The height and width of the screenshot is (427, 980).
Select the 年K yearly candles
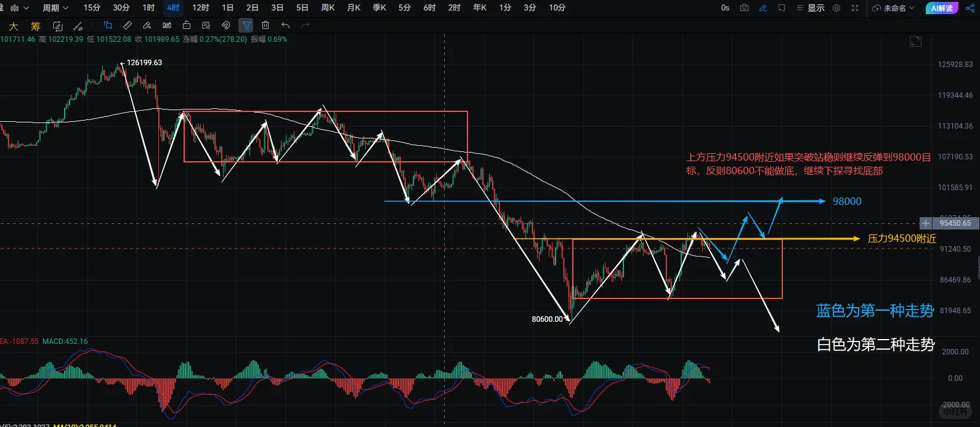coord(480,8)
